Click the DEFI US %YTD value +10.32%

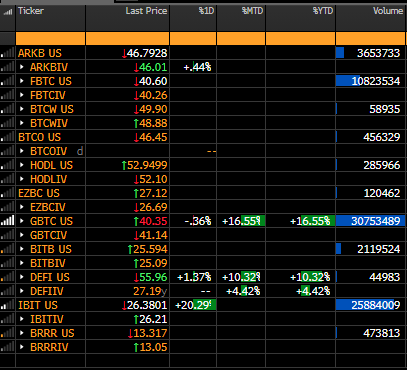pos(310,277)
